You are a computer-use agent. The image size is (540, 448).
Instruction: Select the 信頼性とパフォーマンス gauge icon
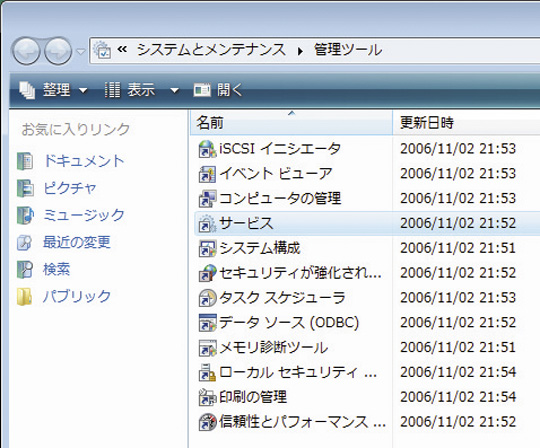point(207,422)
